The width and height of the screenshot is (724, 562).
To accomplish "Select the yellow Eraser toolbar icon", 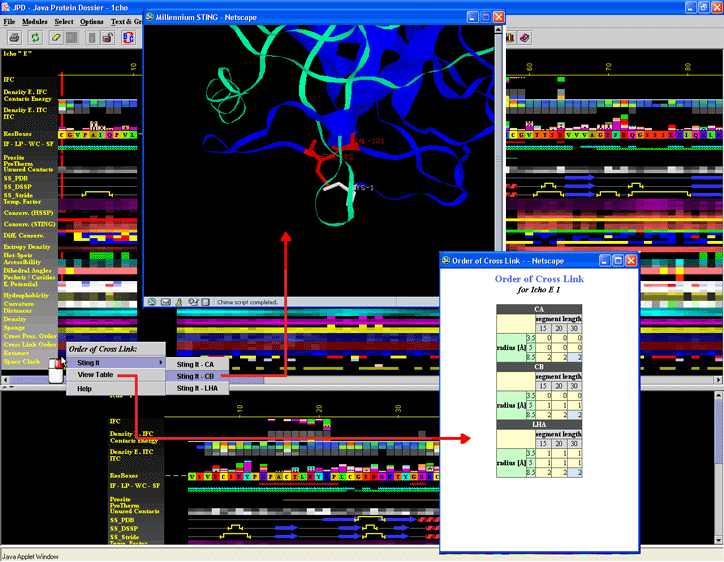I will (56, 37).
